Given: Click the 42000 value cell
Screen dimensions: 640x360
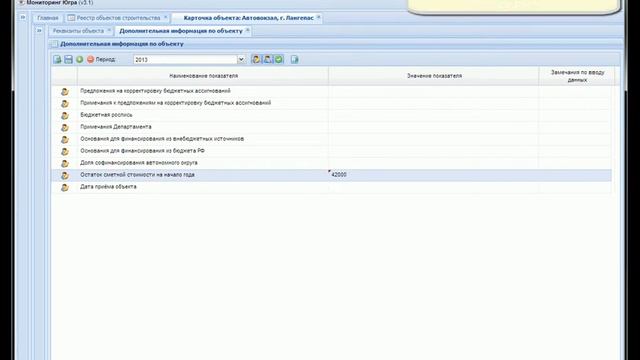Looking at the screenshot, I should pos(433,175).
